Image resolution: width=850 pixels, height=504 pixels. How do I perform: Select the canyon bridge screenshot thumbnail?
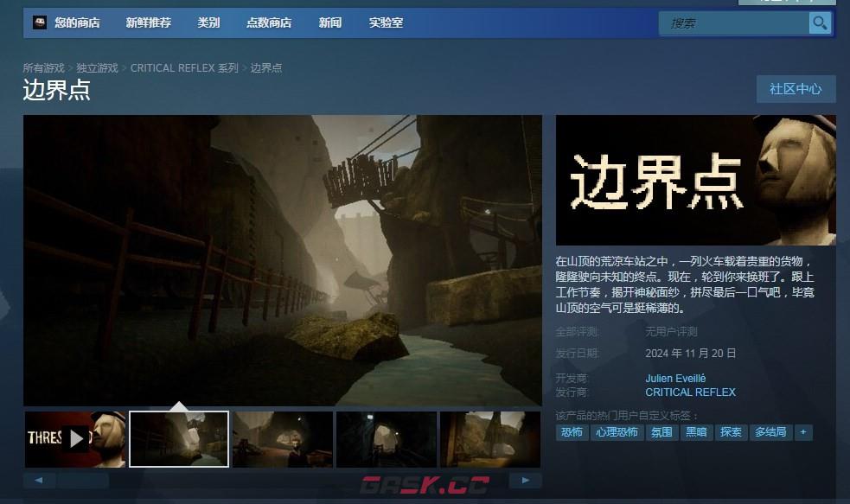coord(178,438)
